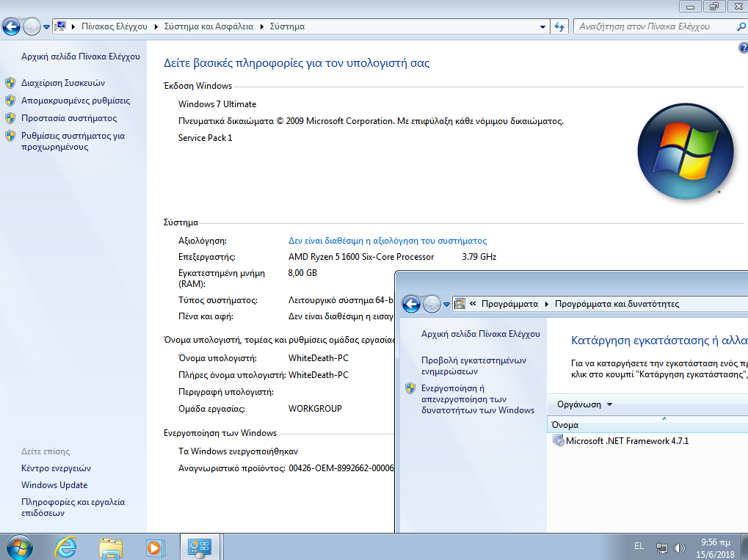This screenshot has height=560, width=748.
Task: Open help with the blue question mark icon
Action: click(744, 48)
